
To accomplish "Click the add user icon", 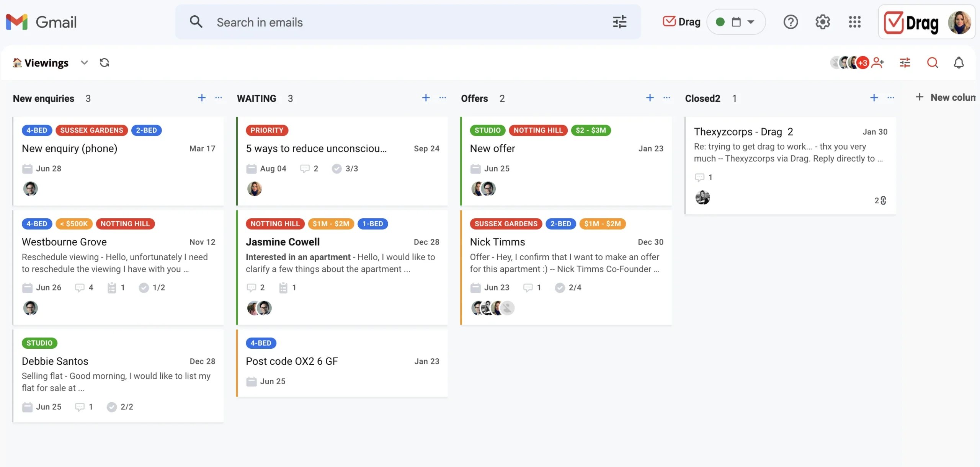I will coord(877,62).
